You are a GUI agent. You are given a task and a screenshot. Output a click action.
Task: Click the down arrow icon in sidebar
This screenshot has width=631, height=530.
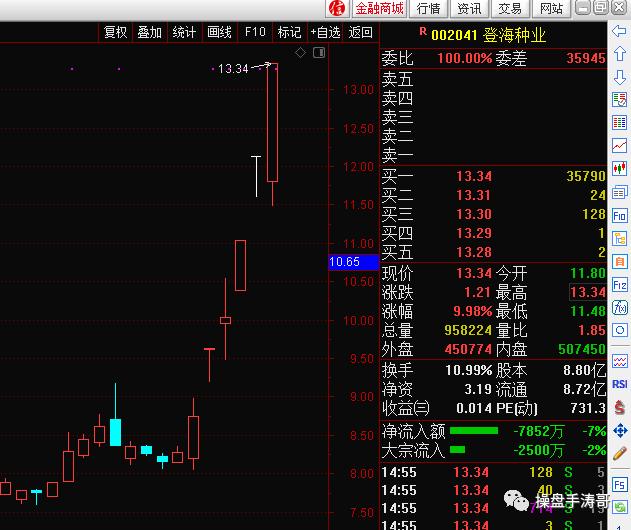(x=619, y=77)
